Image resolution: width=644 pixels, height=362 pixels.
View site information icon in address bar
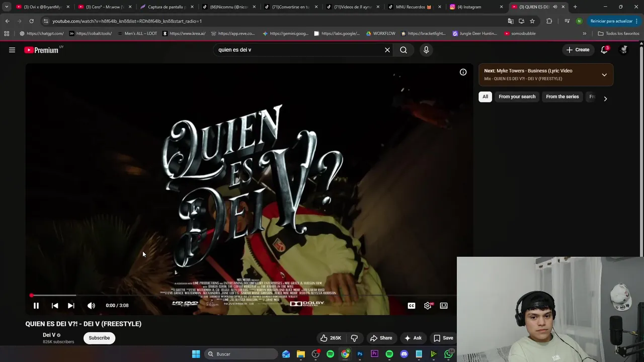tap(46, 21)
